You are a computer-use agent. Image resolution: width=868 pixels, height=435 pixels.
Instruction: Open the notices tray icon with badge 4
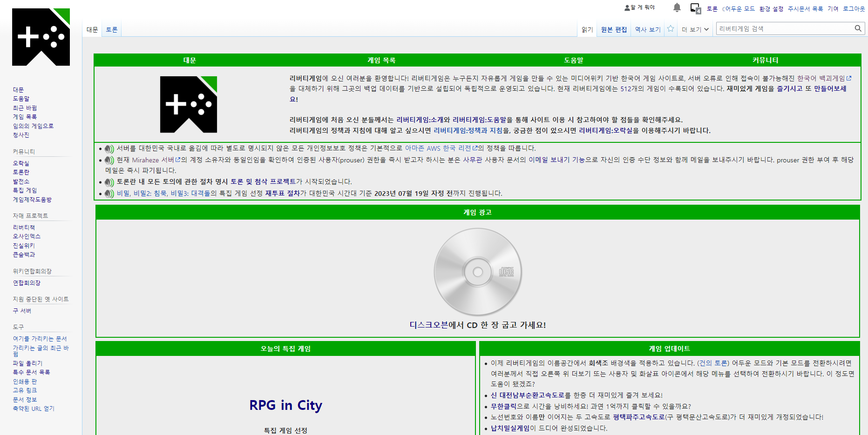(x=695, y=8)
